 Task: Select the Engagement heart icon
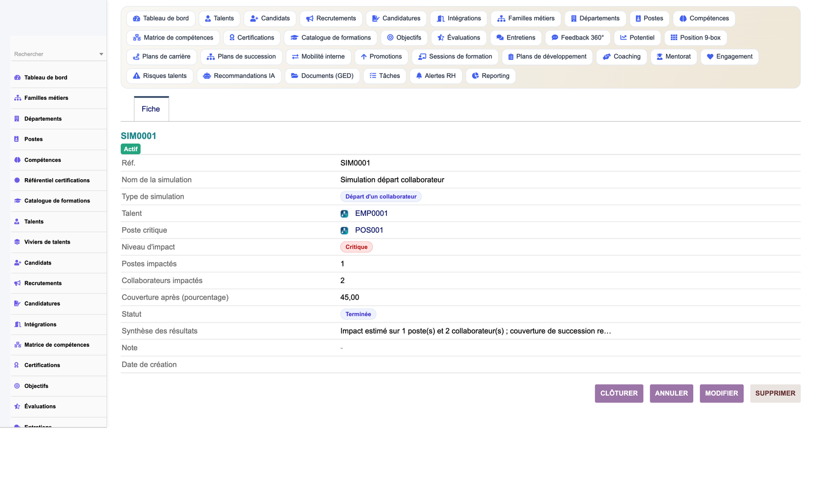[710, 57]
